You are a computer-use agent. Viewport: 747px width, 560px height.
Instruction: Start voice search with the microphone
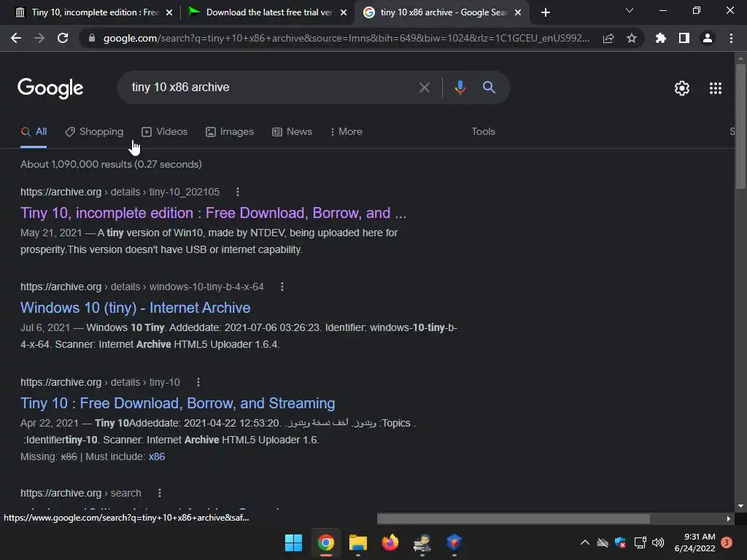[460, 87]
